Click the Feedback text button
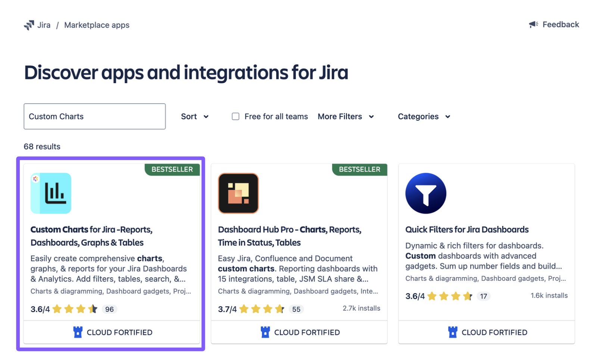The image size is (606, 364). pos(560,25)
